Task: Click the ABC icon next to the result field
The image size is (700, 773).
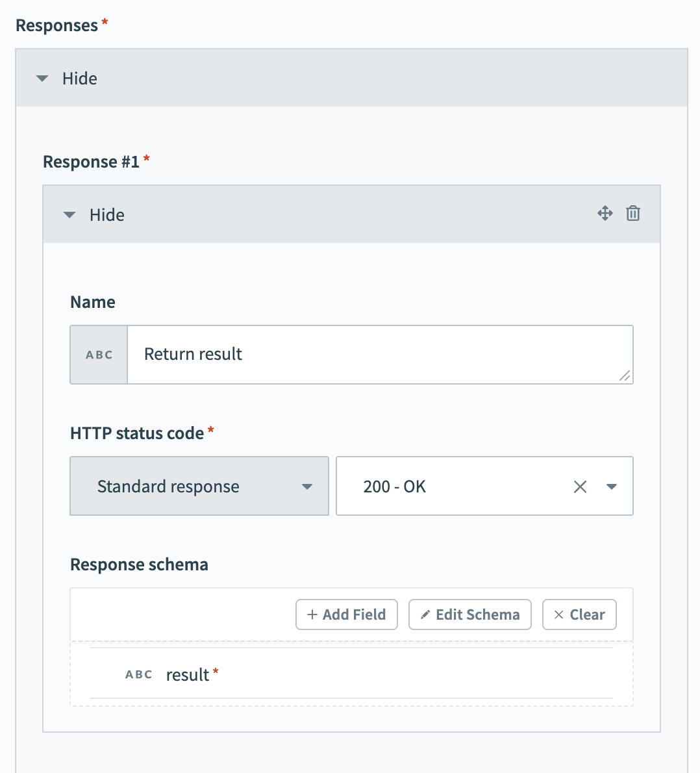Action: (x=138, y=675)
